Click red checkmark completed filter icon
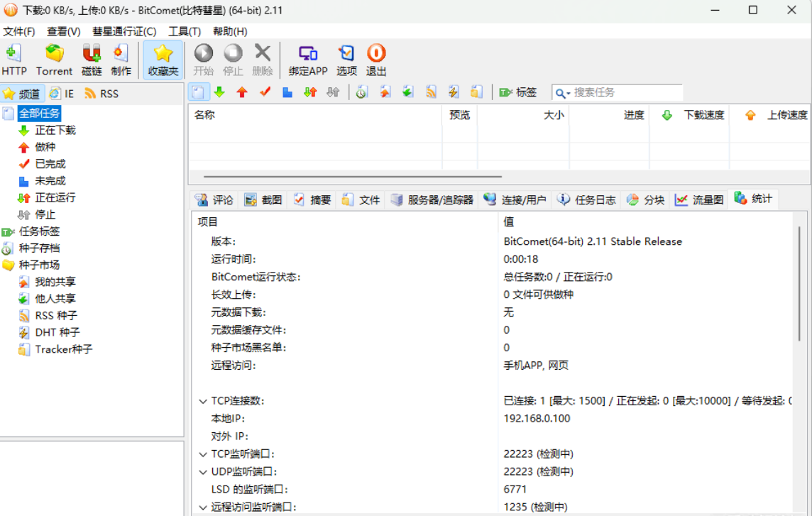The height and width of the screenshot is (516, 812). click(x=265, y=92)
